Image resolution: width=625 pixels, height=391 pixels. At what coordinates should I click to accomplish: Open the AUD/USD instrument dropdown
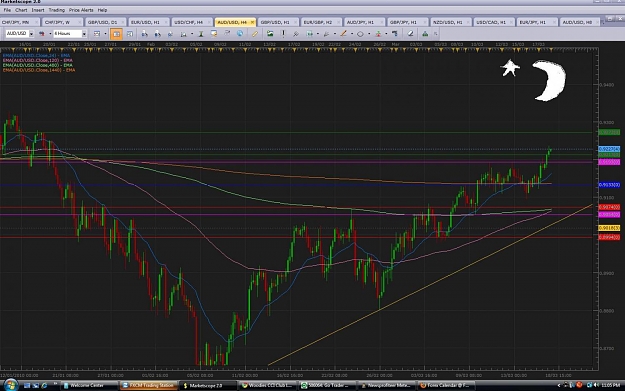tap(31, 34)
